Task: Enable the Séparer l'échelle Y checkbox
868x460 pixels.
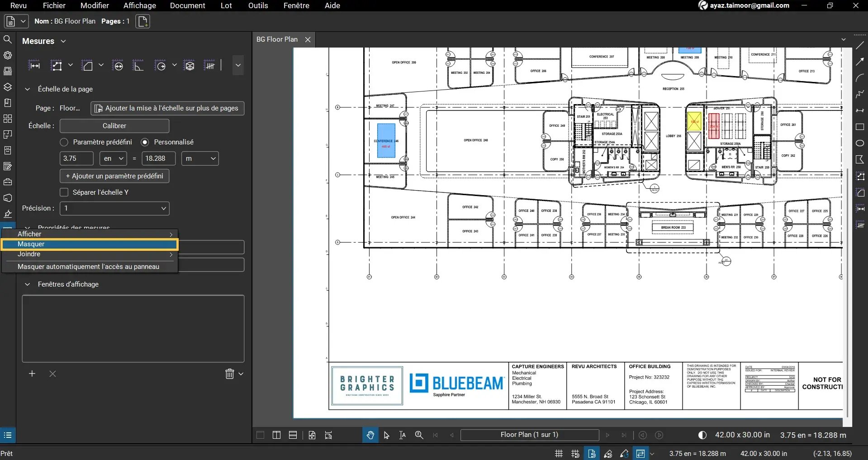Action: tap(64, 192)
